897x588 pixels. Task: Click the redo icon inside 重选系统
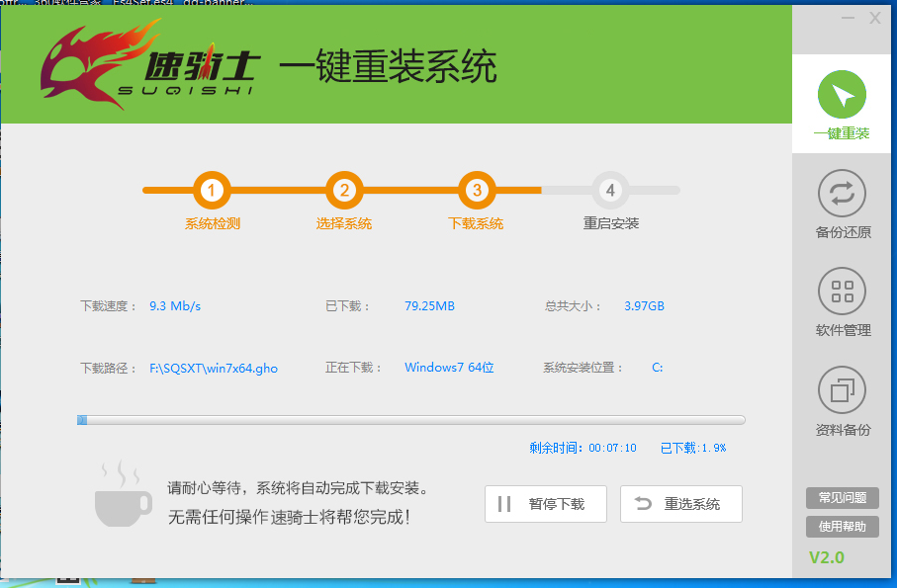pos(643,504)
